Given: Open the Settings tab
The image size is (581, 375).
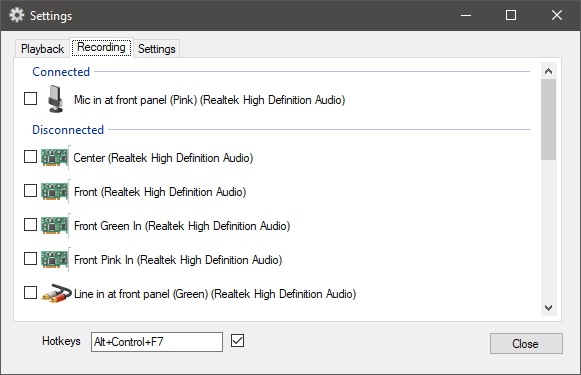Looking at the screenshot, I should coord(157,49).
